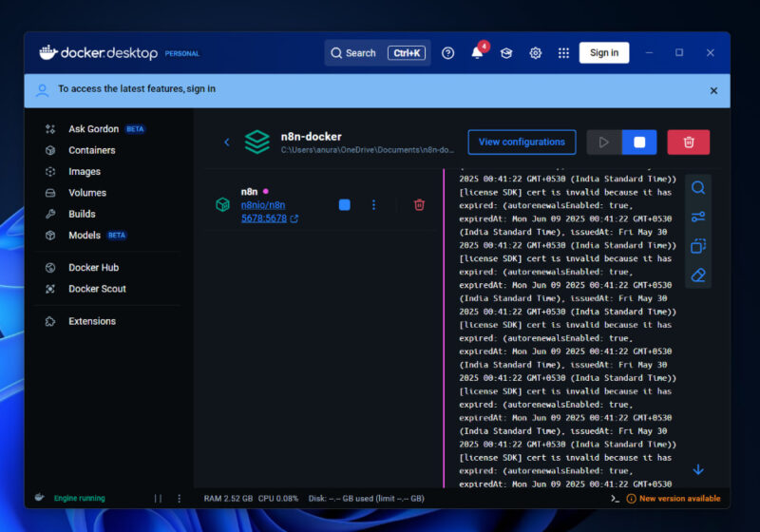Search the logs with magnifier icon
The height and width of the screenshot is (532, 760).
(x=698, y=187)
